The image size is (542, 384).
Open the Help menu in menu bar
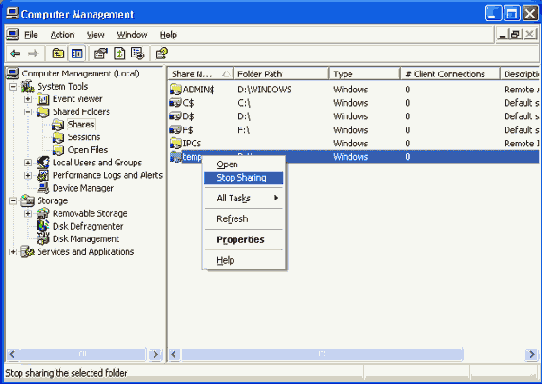click(x=168, y=35)
